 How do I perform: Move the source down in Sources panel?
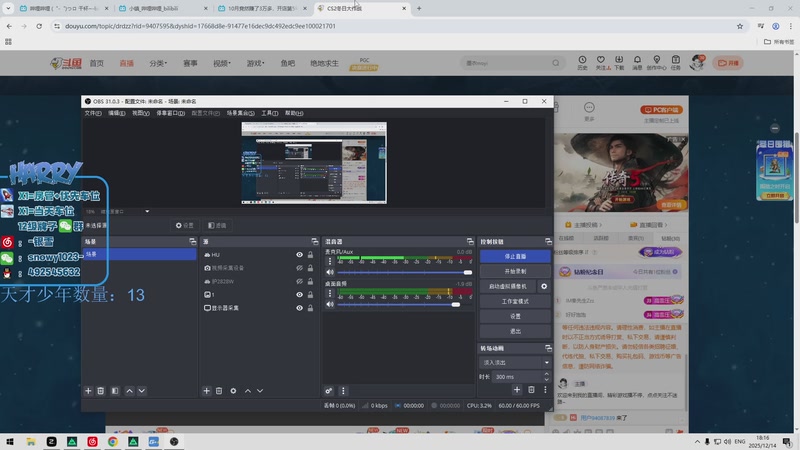[x=260, y=391]
